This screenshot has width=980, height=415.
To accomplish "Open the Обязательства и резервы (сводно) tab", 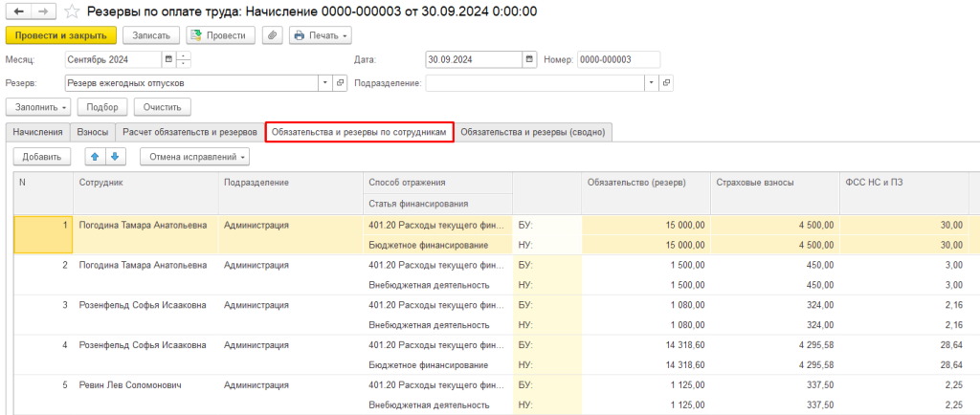I will (x=533, y=132).
